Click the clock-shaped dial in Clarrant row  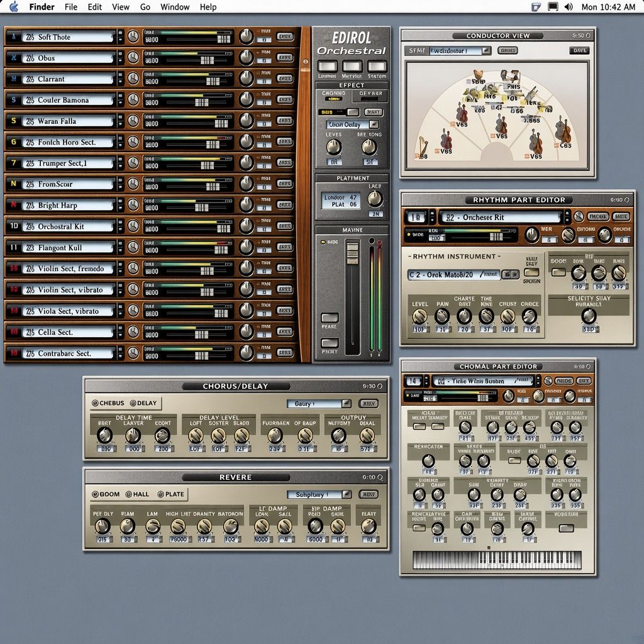tap(133, 79)
